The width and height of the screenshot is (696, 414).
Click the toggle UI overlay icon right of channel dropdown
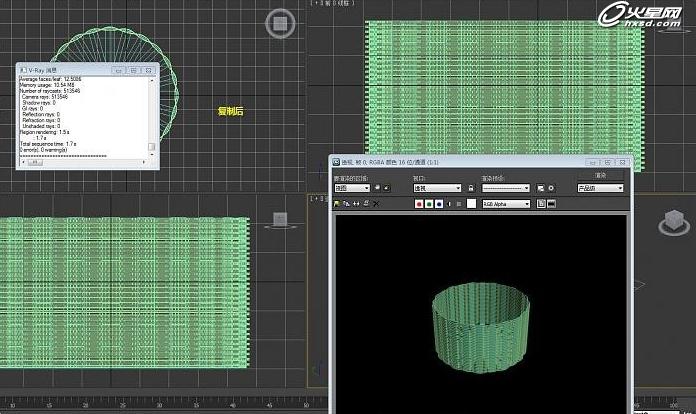point(540,203)
